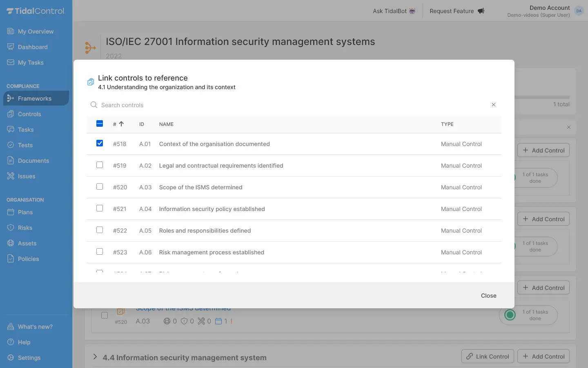Click the Frameworks sidebar icon

[x=11, y=99]
